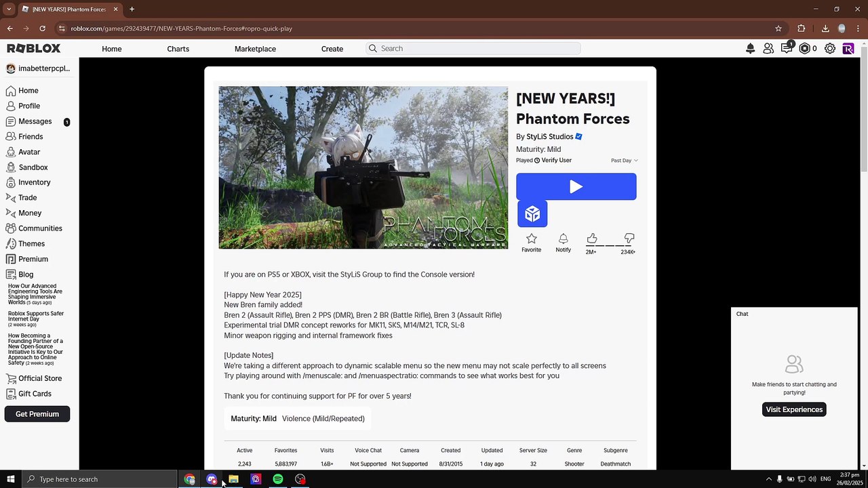Viewport: 868px width, 488px height.
Task: Open Messages in left sidebar
Action: pos(29,122)
